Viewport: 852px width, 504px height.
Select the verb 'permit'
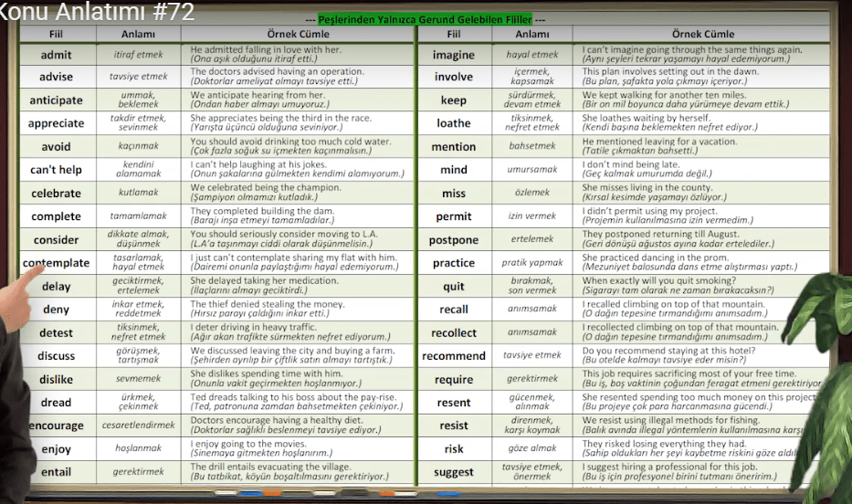pyautogui.click(x=454, y=216)
